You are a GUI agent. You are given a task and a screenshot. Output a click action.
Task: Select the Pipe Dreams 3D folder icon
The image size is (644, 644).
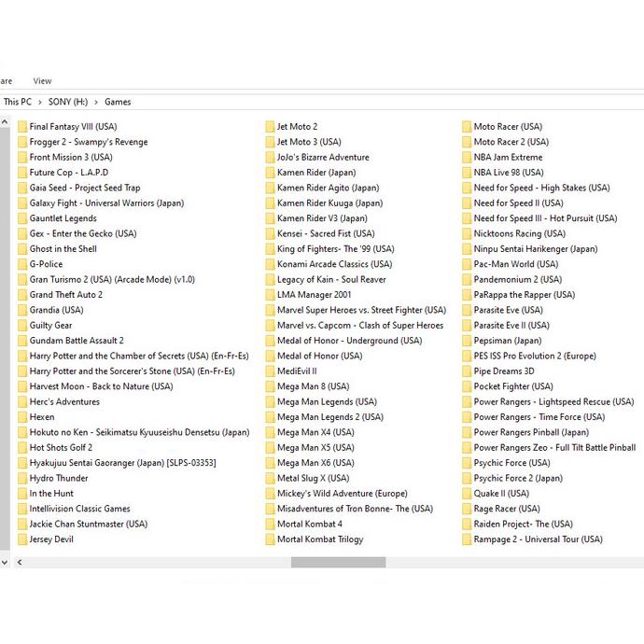467,371
